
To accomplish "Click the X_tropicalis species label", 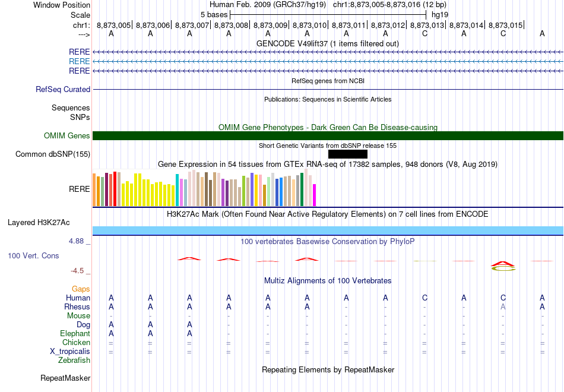I will (70, 352).
